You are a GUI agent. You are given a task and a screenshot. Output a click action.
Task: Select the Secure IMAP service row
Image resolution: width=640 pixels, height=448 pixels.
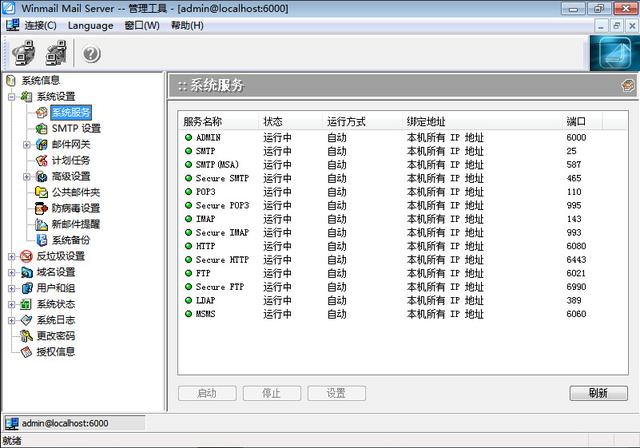[402, 233]
